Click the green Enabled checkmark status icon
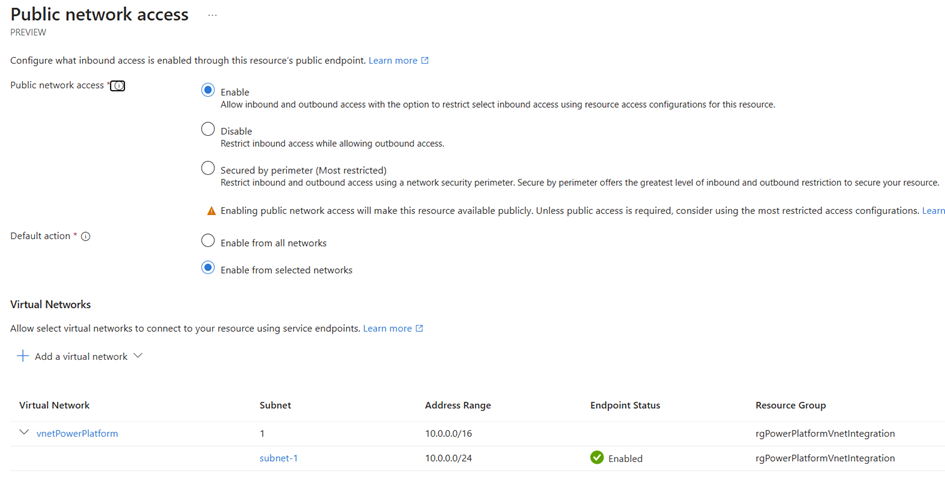The height and width of the screenshot is (483, 945). tap(597, 458)
